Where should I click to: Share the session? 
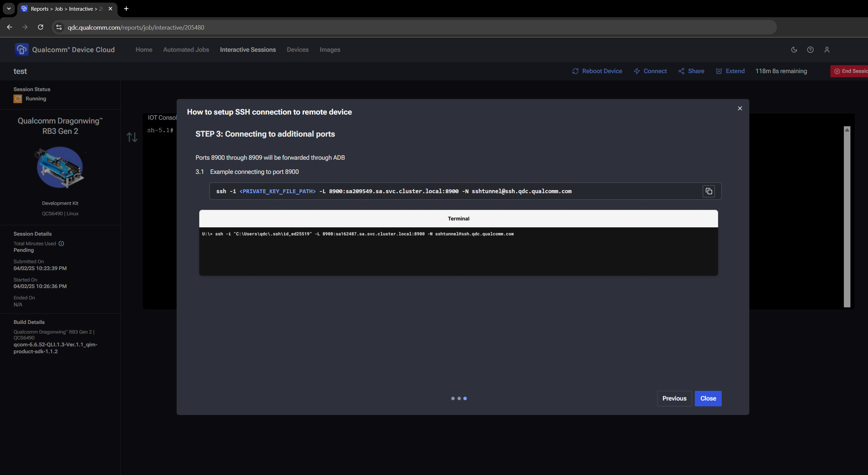[x=691, y=71]
